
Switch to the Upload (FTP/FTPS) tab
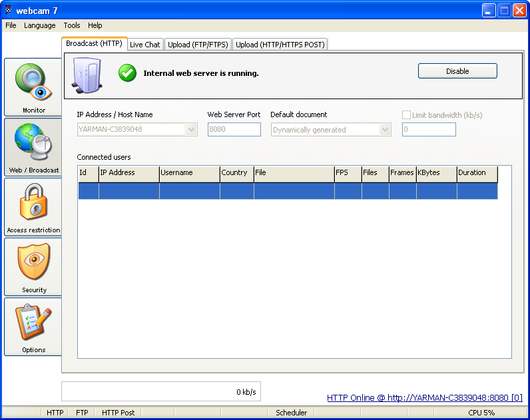[x=198, y=45]
